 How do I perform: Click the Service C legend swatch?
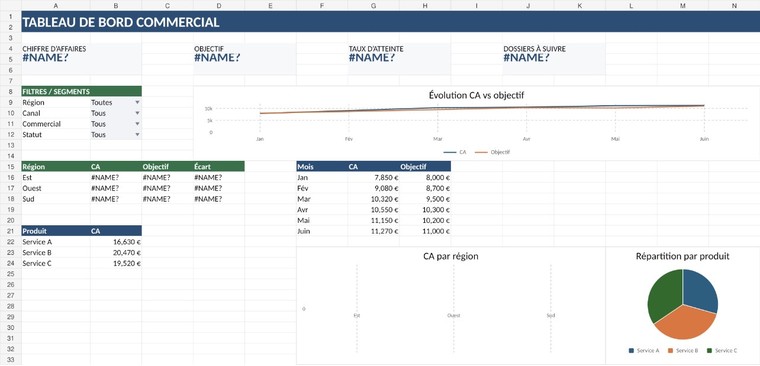(710, 350)
